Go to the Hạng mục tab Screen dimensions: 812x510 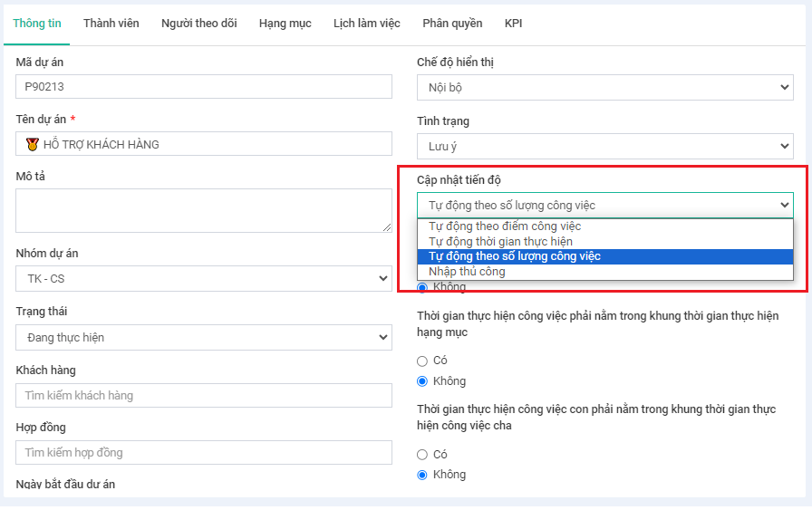[285, 24]
